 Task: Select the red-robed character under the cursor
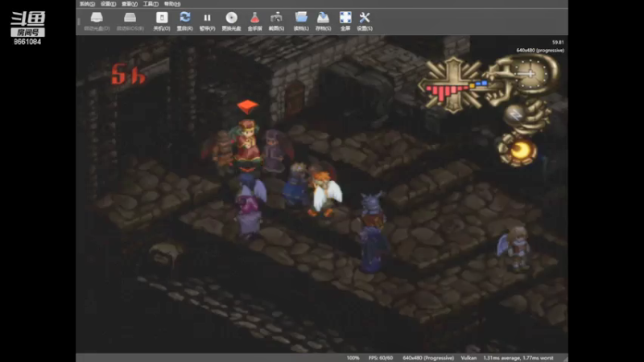tap(246, 142)
